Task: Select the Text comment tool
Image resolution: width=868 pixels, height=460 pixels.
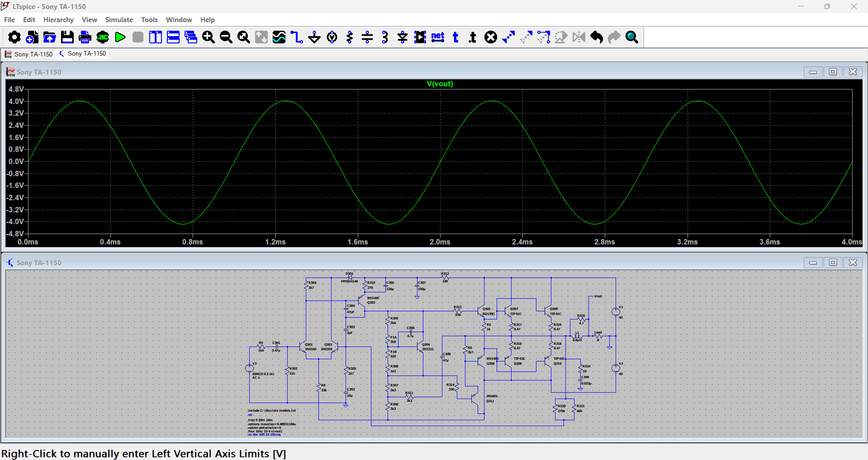Action: point(455,37)
